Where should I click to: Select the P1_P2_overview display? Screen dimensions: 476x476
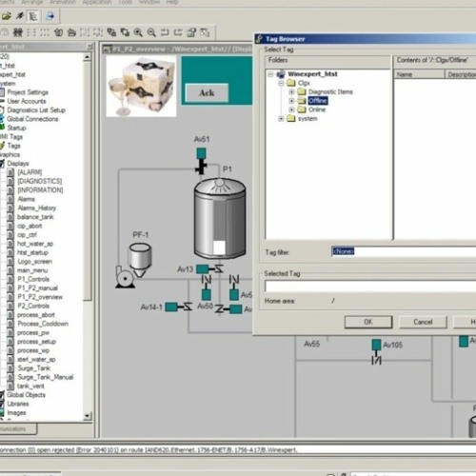(x=40, y=297)
